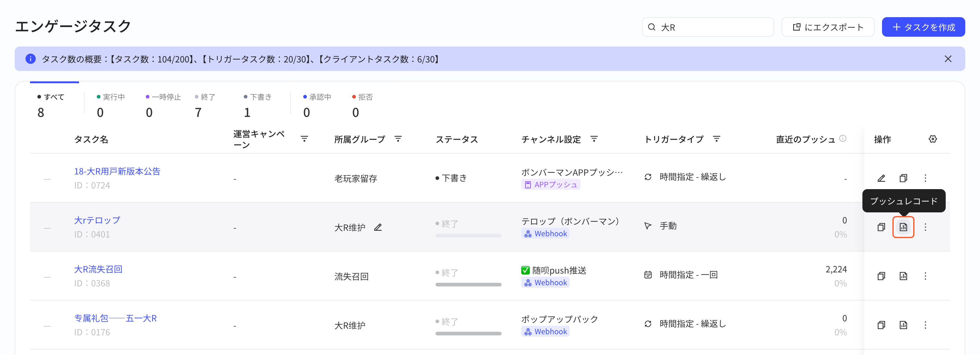View push record for 专属礼包——五一大R
Viewport: 980px width, 355px height.
(x=903, y=325)
